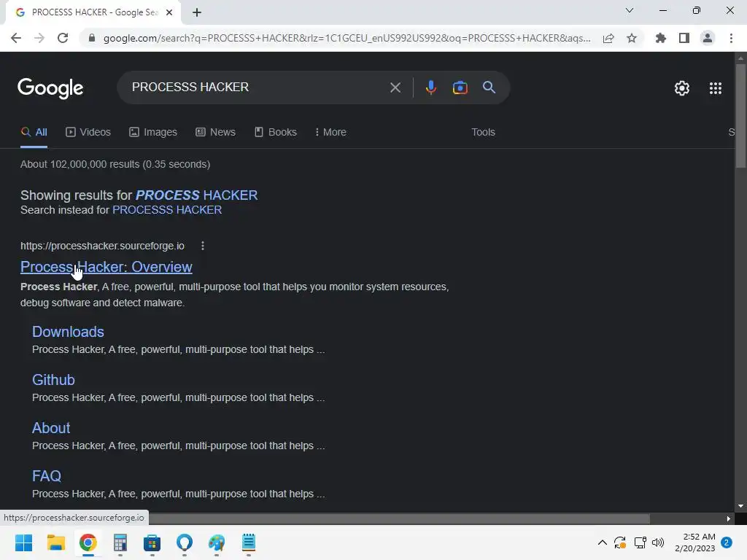747x560 pixels.
Task: Open the volume speaker tray icon
Action: click(658, 542)
